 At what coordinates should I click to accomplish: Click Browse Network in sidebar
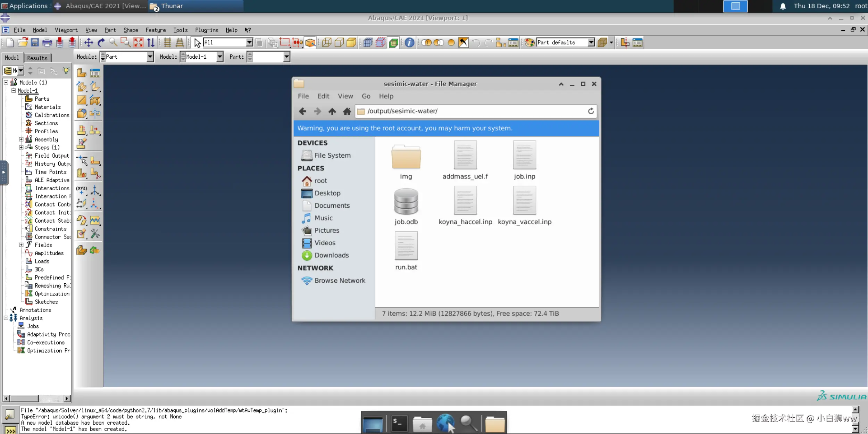click(340, 281)
